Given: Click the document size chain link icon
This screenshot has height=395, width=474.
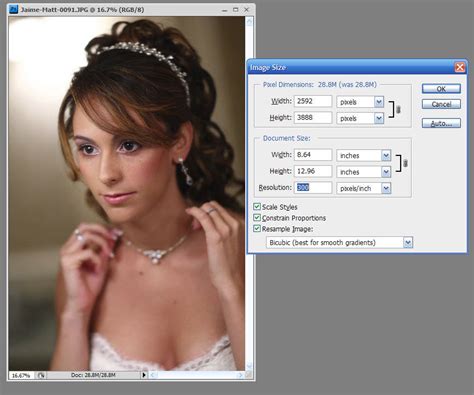Looking at the screenshot, I should point(405,163).
